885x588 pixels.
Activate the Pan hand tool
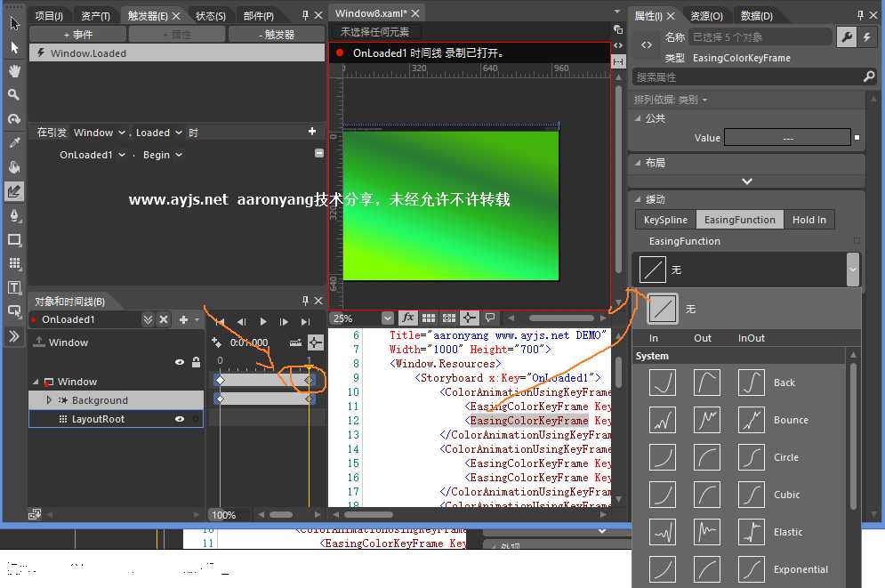14,71
